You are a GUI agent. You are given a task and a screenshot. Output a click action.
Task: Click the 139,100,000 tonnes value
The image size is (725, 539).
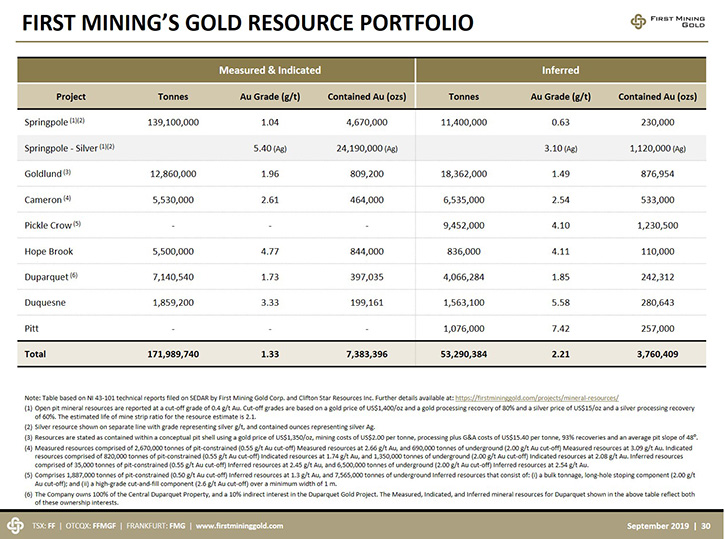[x=173, y=122]
